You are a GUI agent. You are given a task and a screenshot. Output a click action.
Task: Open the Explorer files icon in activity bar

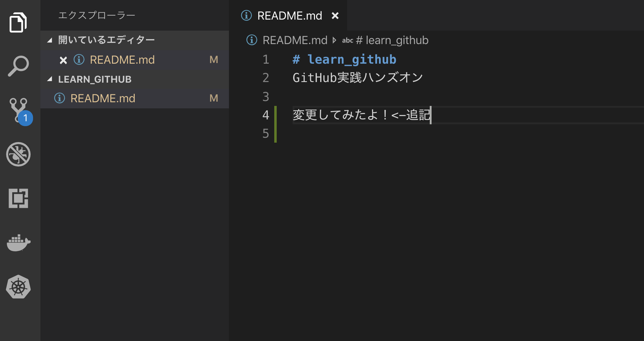point(18,22)
